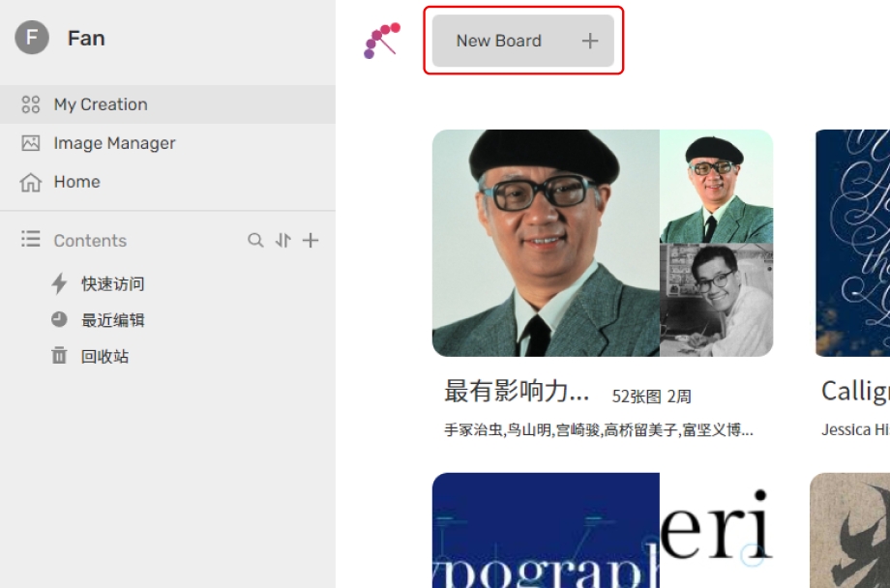Click the Fan user avatar icon
This screenshot has height=588, width=890.
(32, 39)
